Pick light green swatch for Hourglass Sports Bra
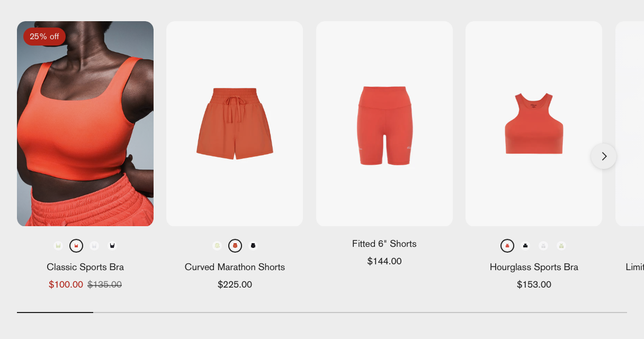Screen dimensions: 644x339 click(561, 246)
